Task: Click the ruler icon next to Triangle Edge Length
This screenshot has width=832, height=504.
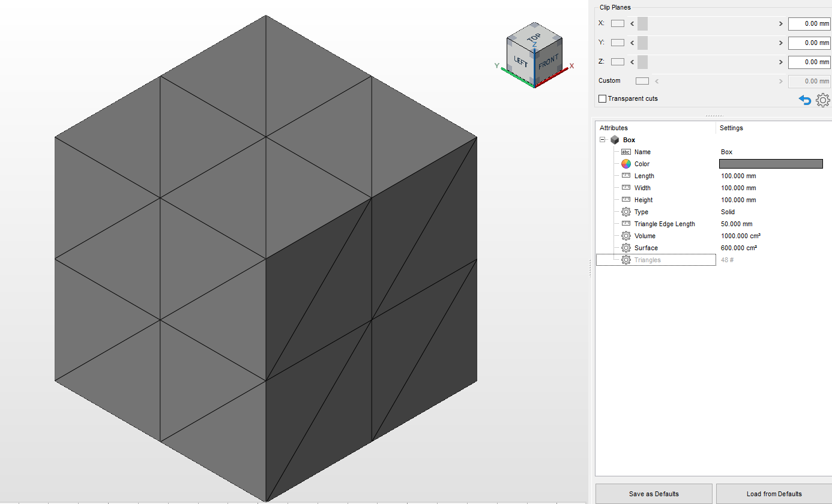Action: click(x=626, y=223)
